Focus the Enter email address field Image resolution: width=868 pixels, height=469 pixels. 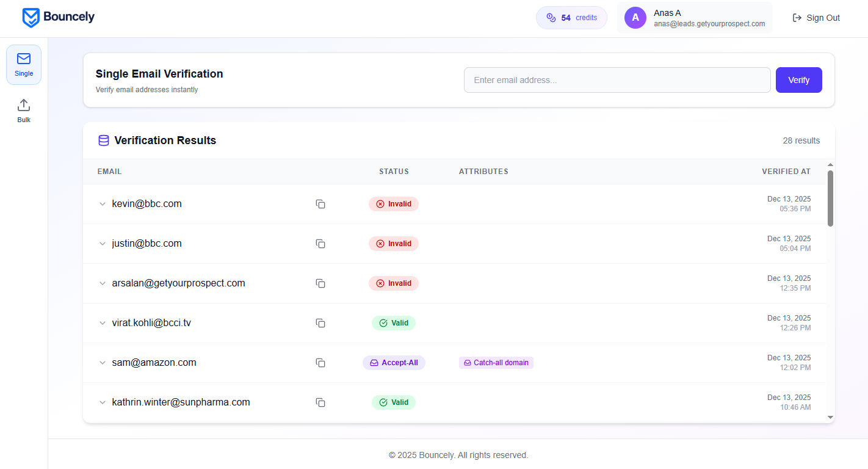pos(617,80)
